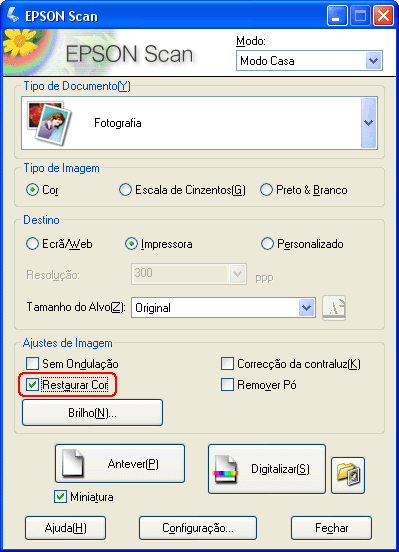The width and height of the screenshot is (399, 552).
Task: Click the Digitalizar scan color-bar icon
Action: point(225,470)
